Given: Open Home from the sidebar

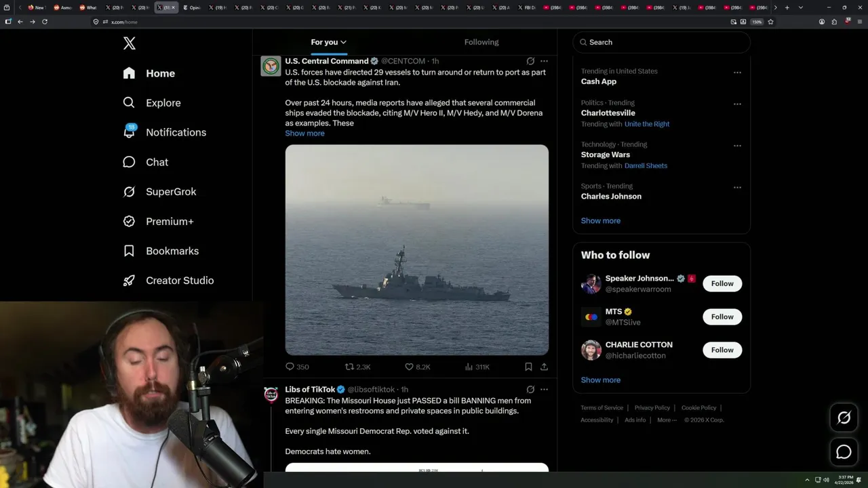Looking at the screenshot, I should (x=149, y=73).
